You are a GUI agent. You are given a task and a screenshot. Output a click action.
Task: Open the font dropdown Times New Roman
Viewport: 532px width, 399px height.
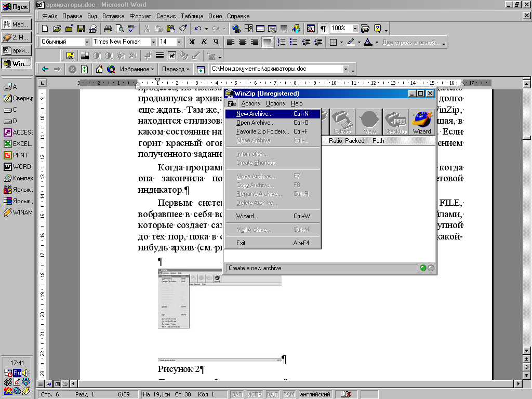coord(153,42)
